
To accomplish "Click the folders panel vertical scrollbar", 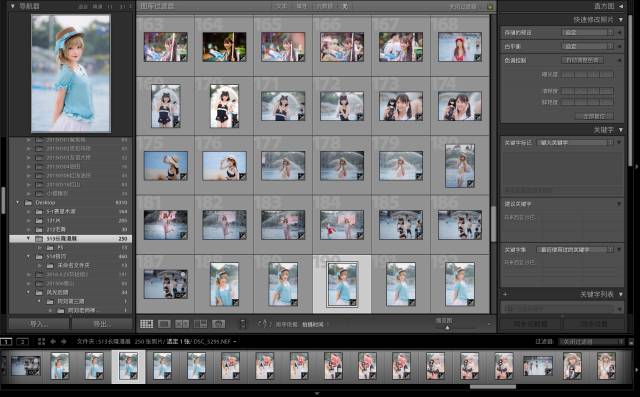I will click(x=3, y=200).
